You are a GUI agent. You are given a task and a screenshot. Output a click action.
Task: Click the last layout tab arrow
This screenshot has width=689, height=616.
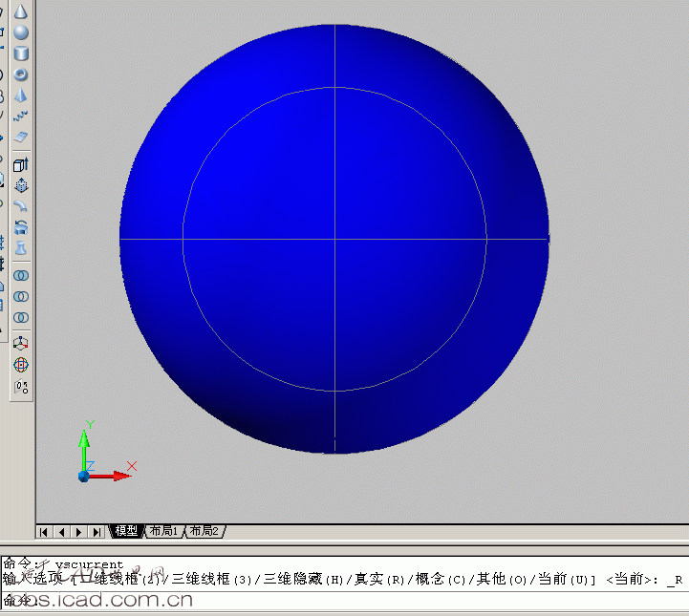[x=96, y=531]
